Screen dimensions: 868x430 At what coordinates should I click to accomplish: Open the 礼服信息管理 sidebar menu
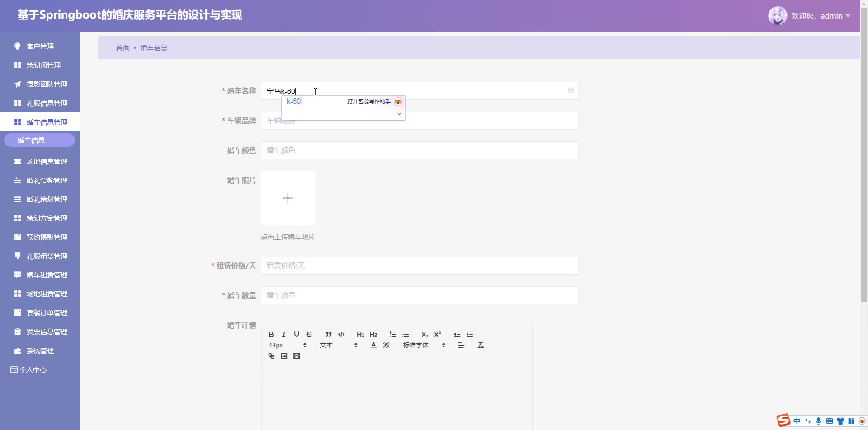[40, 103]
